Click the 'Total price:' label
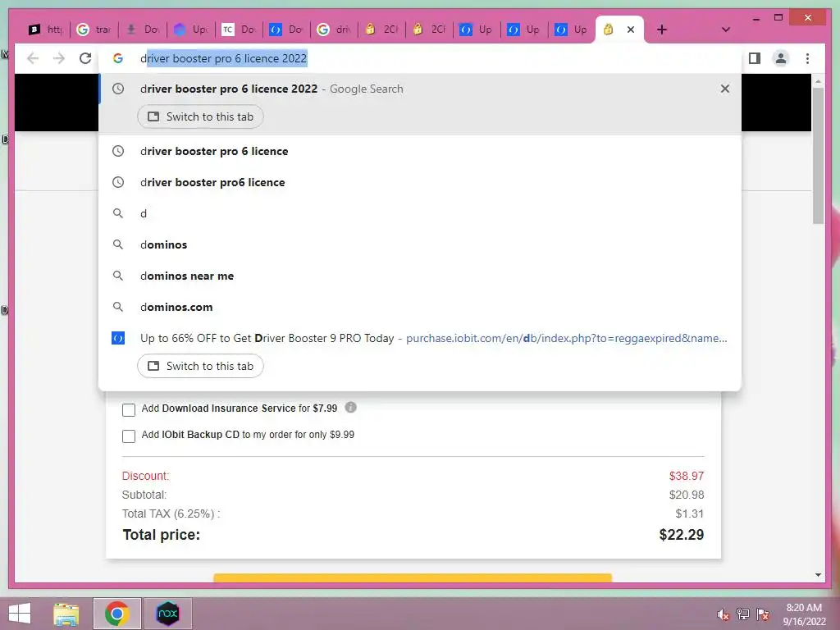 [162, 535]
